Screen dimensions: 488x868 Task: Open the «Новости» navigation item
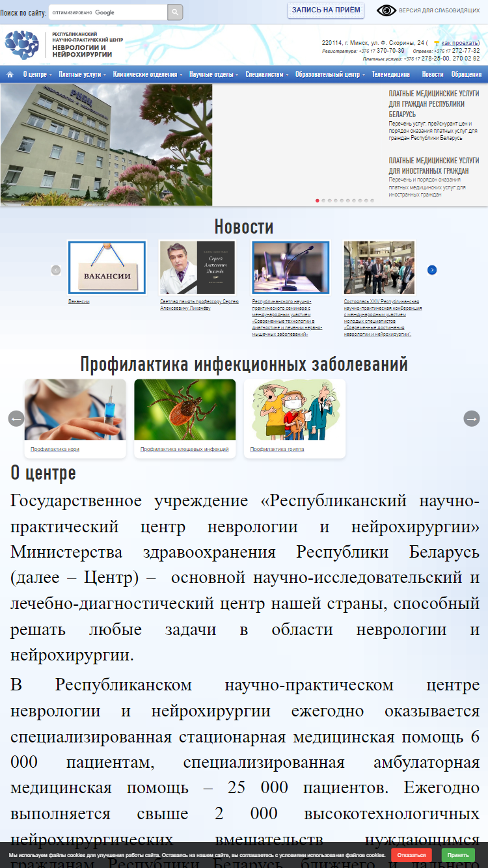tap(433, 74)
